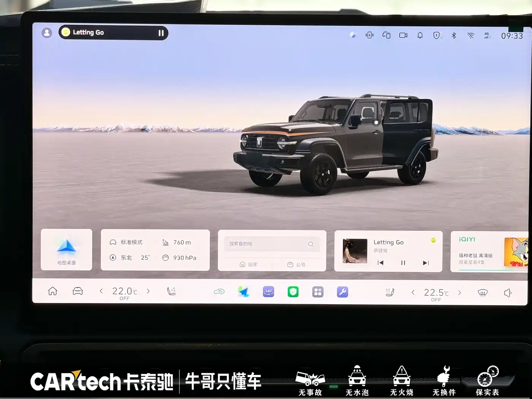The height and width of the screenshot is (399, 532).
Task: Increase passenger temperature from 22.5
Action: [x=459, y=293]
